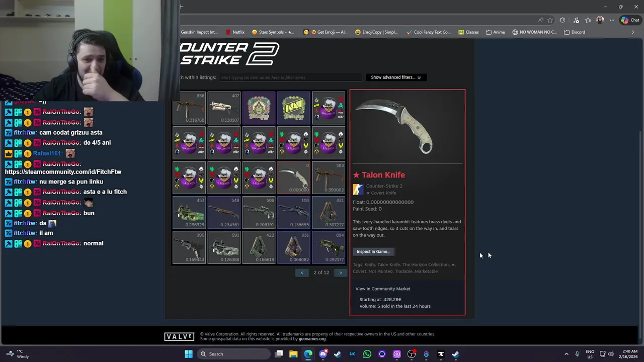Image resolution: width=644 pixels, height=362 pixels.
Task: Select the sniper item with float 0.138655
Action: click(294, 212)
